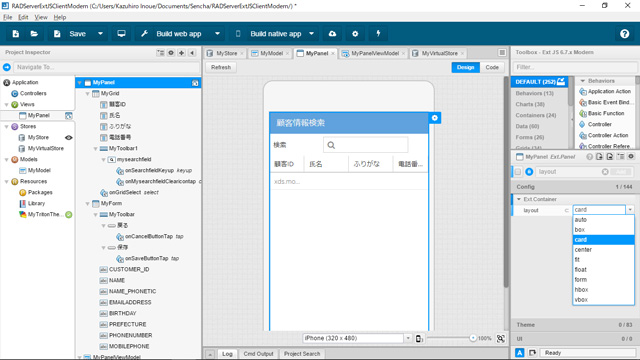
Task: Collapse the Views tree node
Action: pos(7,104)
